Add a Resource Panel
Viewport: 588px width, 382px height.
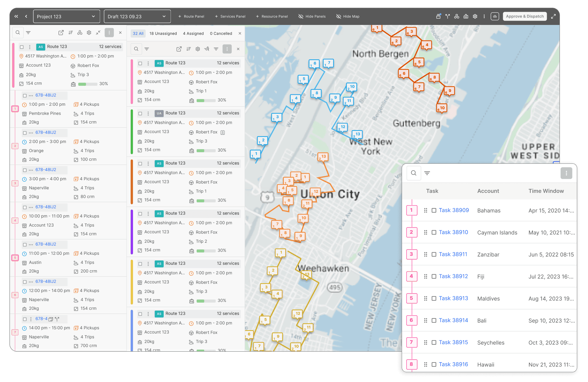(x=272, y=16)
